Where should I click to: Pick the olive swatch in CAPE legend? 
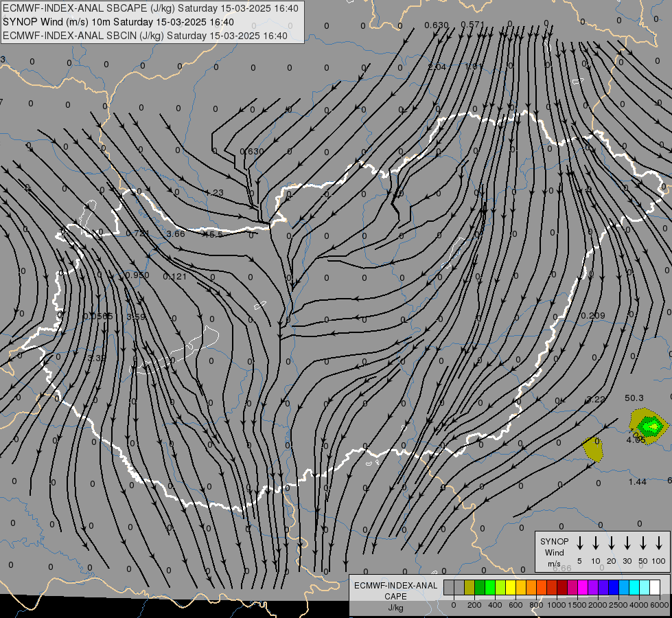pyautogui.click(x=470, y=587)
